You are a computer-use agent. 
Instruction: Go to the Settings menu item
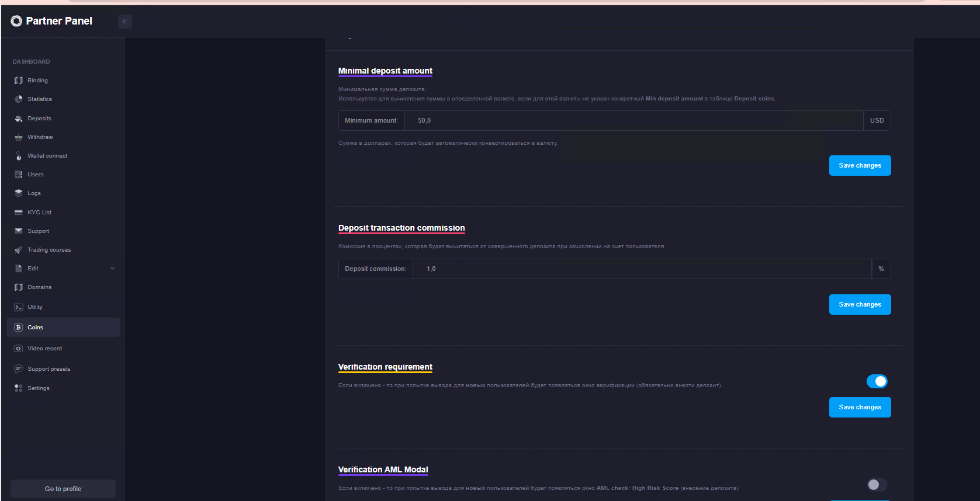[x=38, y=388]
